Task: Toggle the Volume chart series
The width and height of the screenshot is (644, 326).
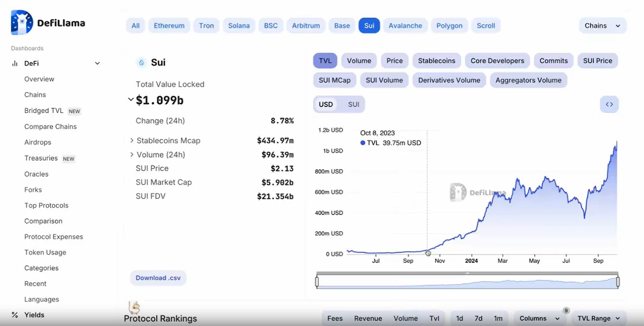Action: point(359,61)
